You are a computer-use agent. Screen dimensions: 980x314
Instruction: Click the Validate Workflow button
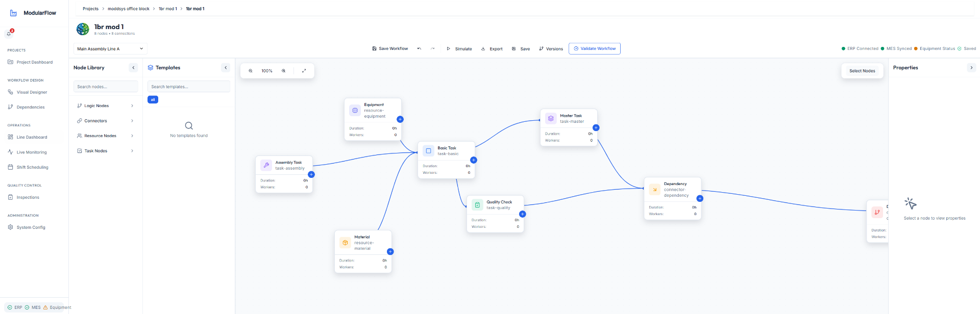pyautogui.click(x=594, y=49)
